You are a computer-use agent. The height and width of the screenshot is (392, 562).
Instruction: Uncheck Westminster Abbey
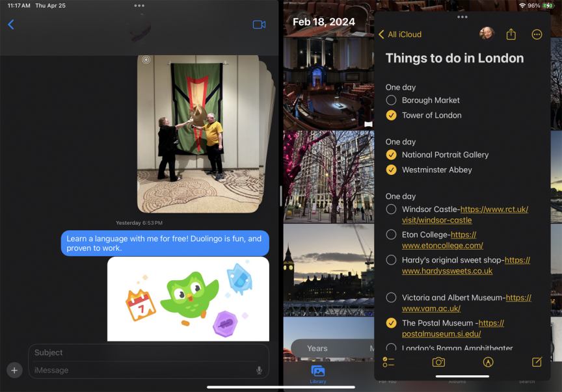(391, 170)
